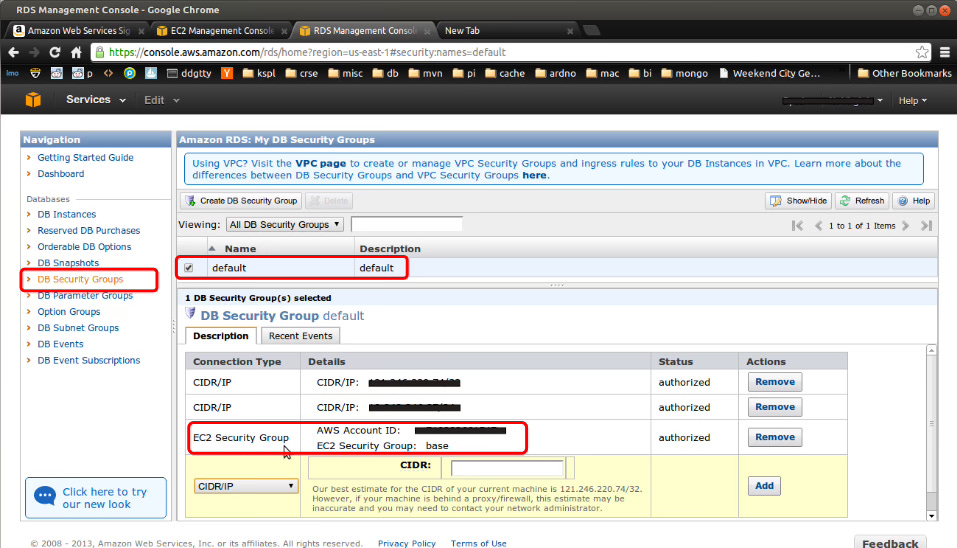Expand the Edit menu
The width and height of the screenshot is (957, 548).
click(x=161, y=100)
